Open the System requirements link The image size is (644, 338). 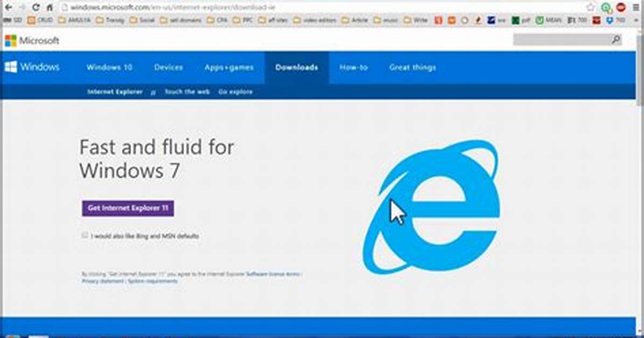click(153, 281)
